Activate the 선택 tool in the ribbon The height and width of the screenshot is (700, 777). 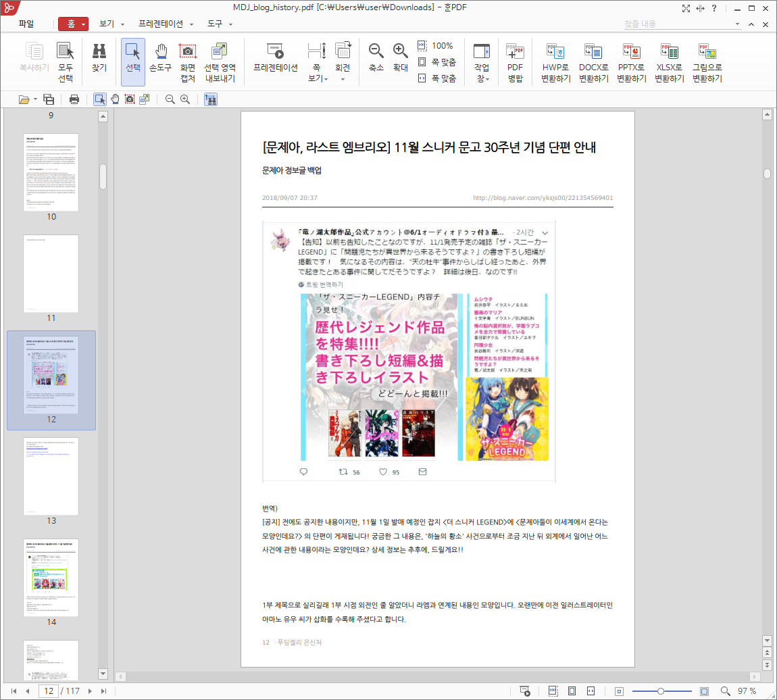point(133,61)
